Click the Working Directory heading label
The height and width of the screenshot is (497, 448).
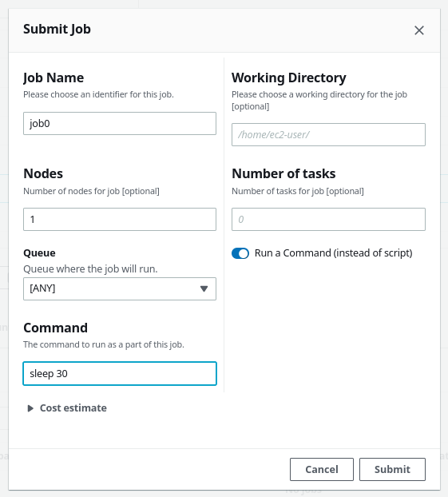[x=289, y=78]
